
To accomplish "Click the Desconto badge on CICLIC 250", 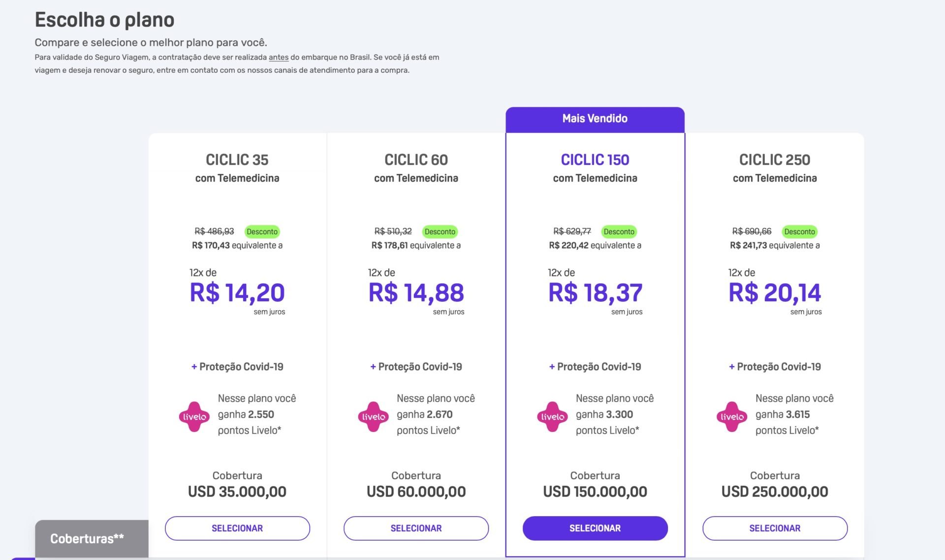I will click(799, 231).
